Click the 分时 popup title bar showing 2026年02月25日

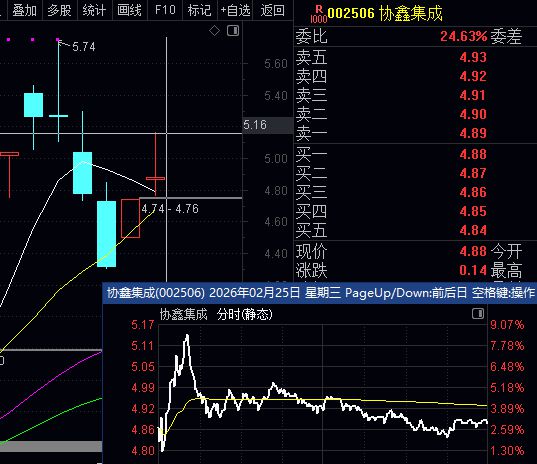click(x=320, y=293)
